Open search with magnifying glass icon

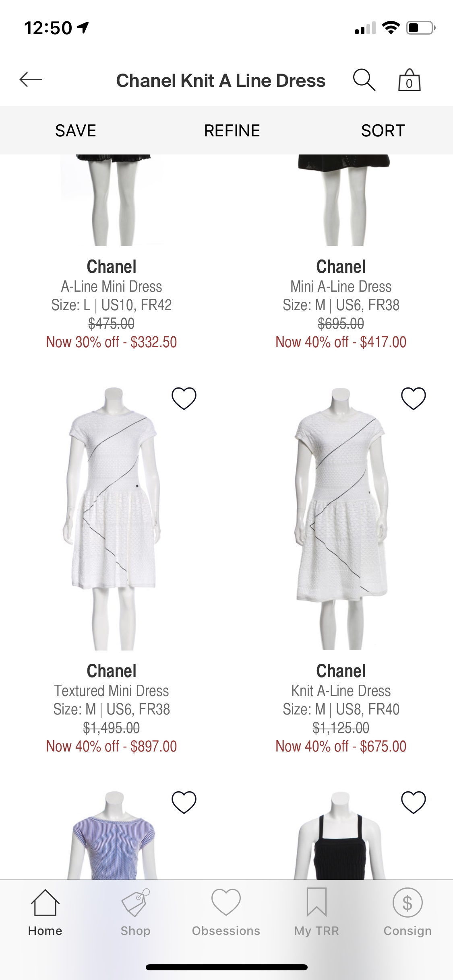coord(364,80)
